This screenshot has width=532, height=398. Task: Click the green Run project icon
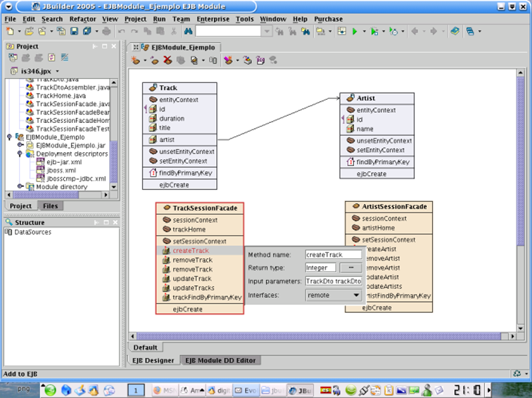point(354,31)
